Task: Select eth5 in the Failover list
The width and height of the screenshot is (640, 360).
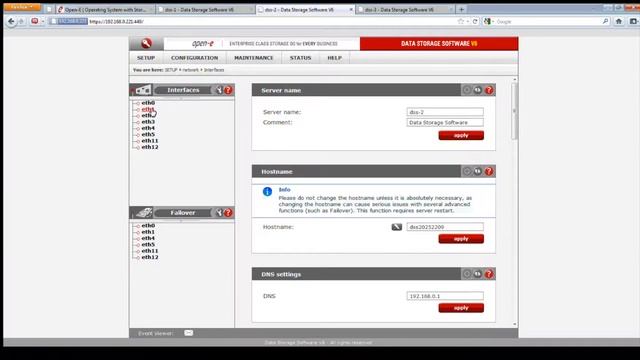Action: (148, 244)
